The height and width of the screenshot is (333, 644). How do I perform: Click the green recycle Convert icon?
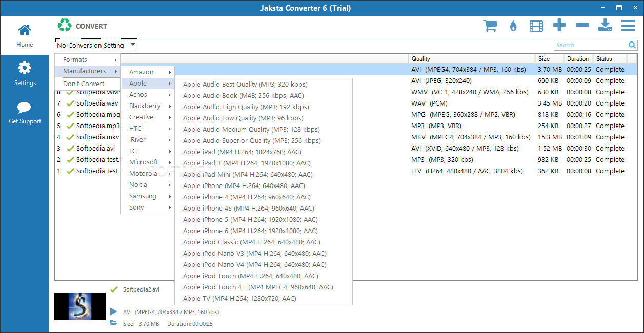pyautogui.click(x=65, y=25)
